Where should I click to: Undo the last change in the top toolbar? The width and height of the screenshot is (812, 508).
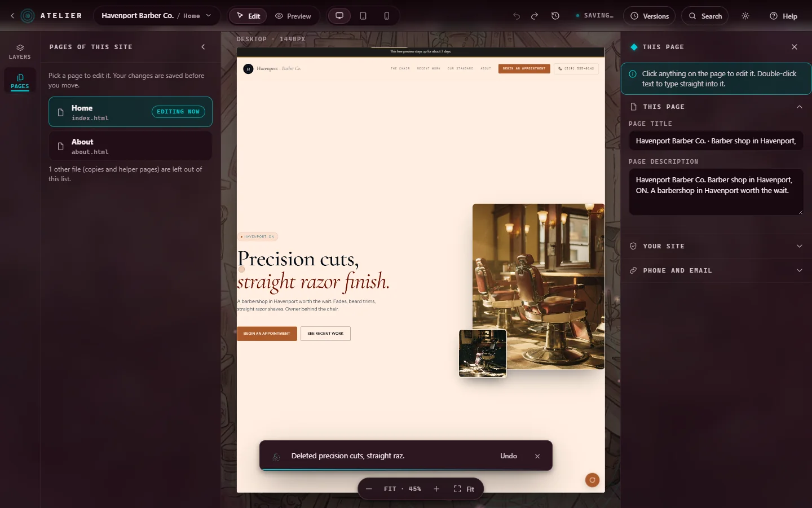517,16
